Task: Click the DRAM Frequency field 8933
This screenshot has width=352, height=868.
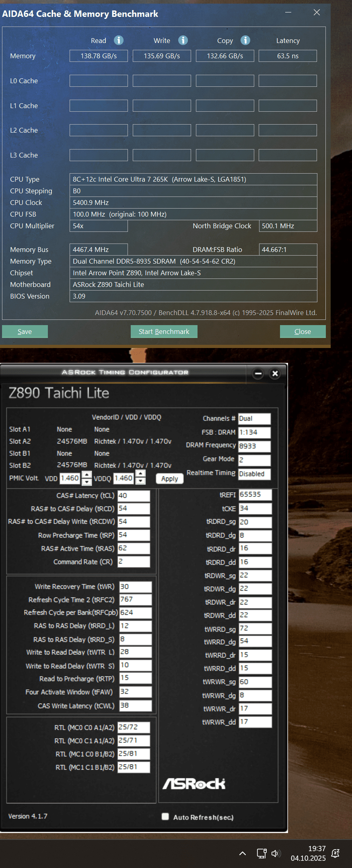Action: coord(254,446)
